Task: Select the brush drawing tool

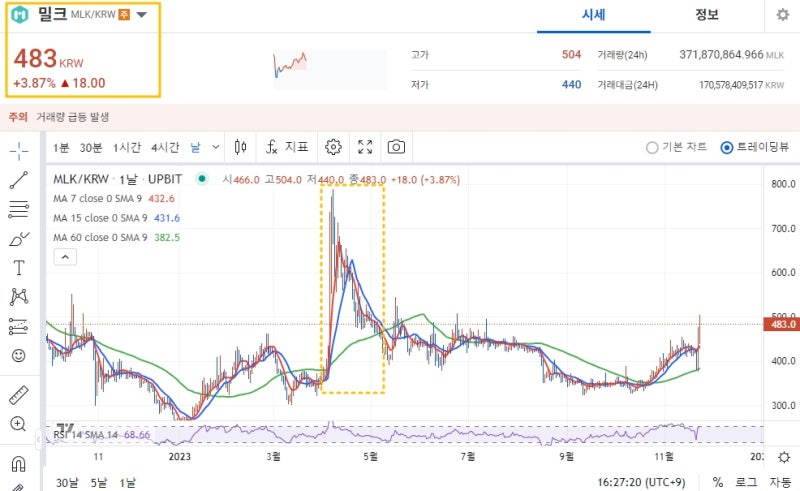Action: coord(19,239)
